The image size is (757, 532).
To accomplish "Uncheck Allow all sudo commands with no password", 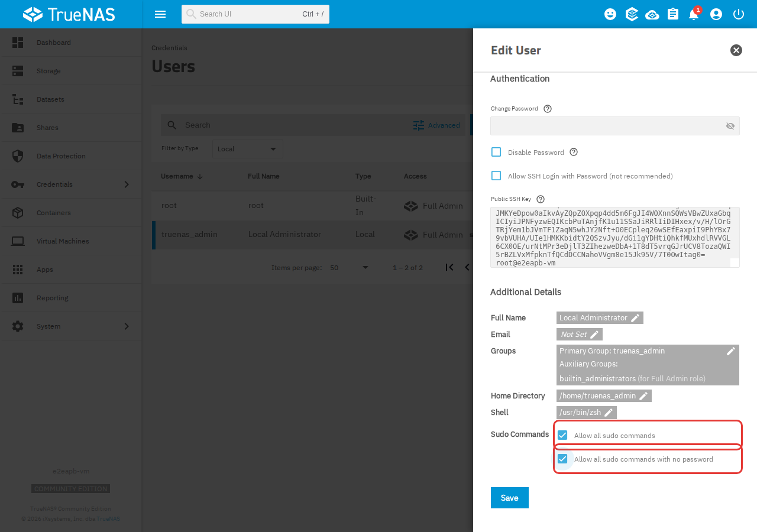I will point(562,459).
